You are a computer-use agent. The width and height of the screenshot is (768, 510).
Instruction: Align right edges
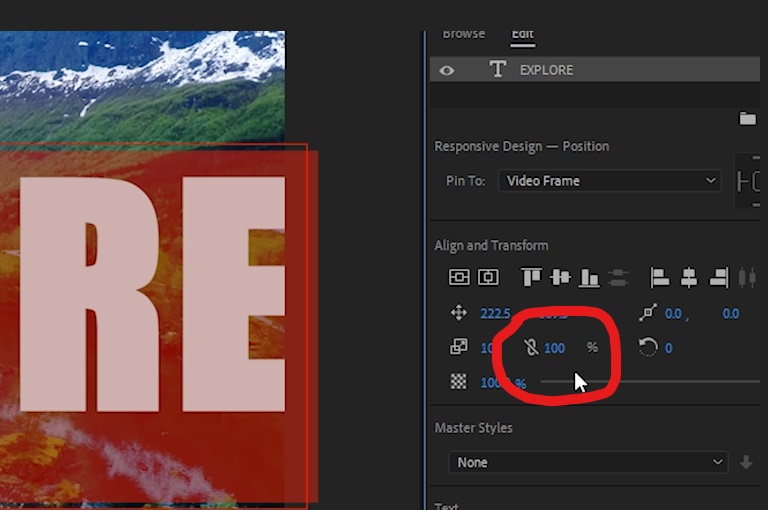pos(719,277)
